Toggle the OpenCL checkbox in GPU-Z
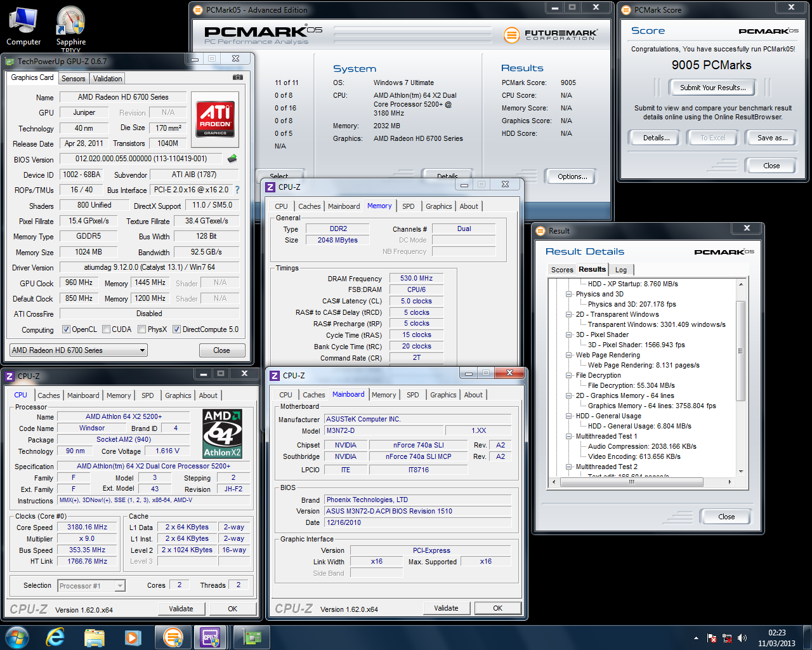812x650 pixels. pos(66,329)
